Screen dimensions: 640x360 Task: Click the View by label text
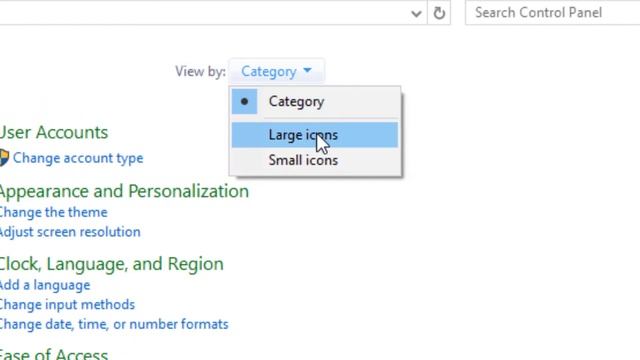200,71
